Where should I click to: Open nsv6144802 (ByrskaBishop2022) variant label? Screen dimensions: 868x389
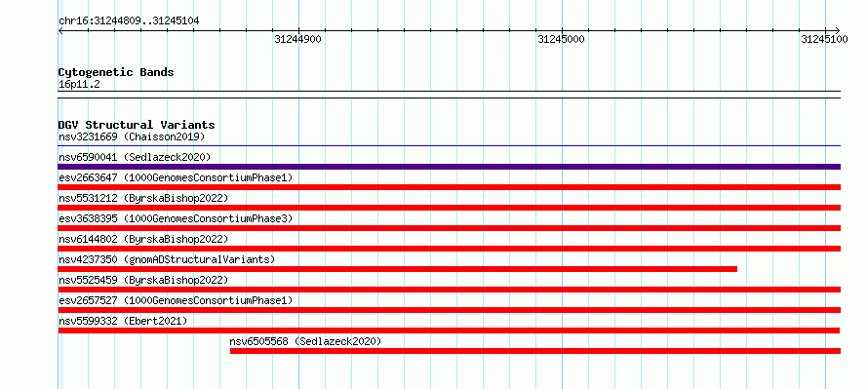click(143, 239)
